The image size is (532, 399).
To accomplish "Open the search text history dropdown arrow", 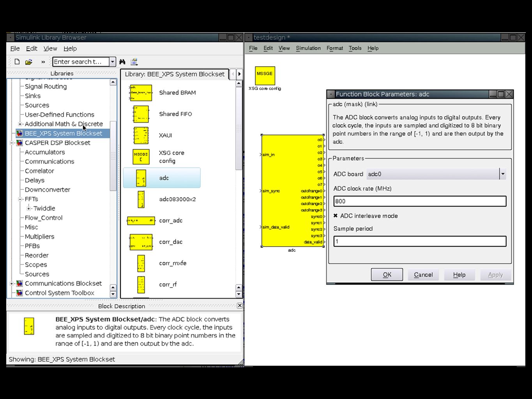I will 112,62.
